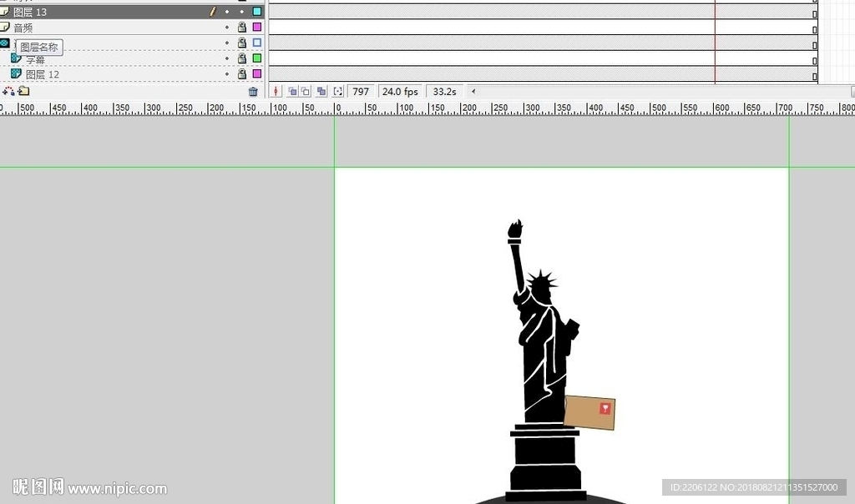The image size is (855, 504).
Task: Click the frame rate value 24.0 fps
Action: coord(400,92)
